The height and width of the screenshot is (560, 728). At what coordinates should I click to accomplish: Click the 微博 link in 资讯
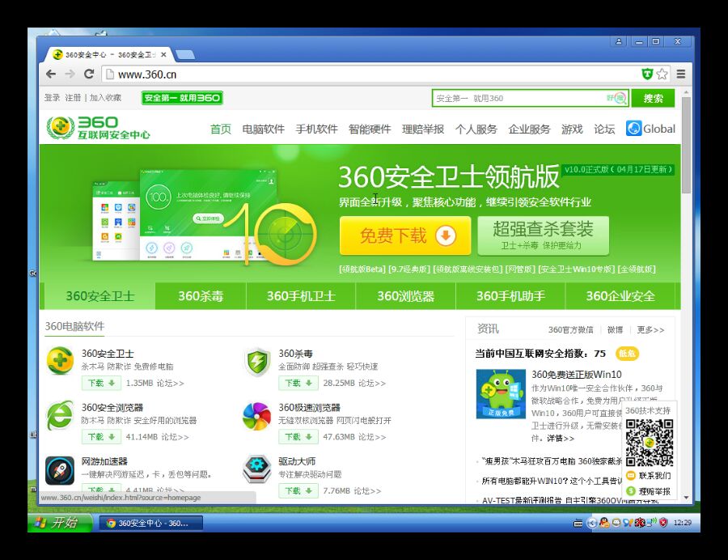click(615, 329)
